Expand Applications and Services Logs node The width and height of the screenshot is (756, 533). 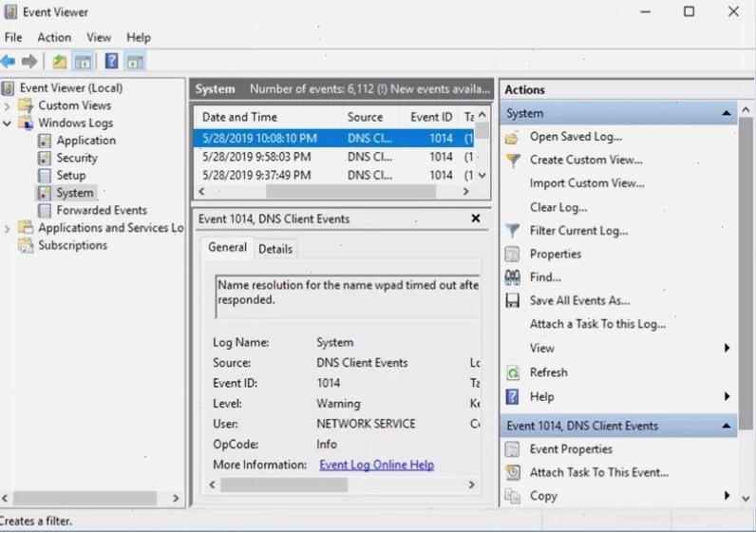[7, 228]
